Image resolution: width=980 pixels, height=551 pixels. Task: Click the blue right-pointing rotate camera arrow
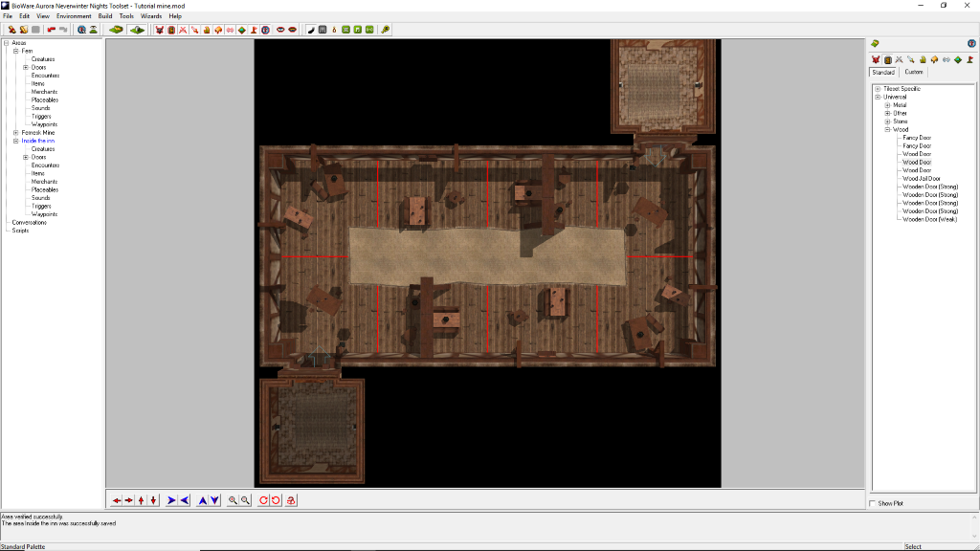click(x=171, y=500)
